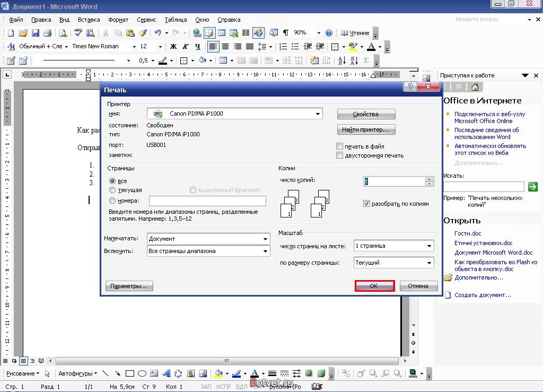Click the "Найти принтер..." button

pyautogui.click(x=366, y=129)
